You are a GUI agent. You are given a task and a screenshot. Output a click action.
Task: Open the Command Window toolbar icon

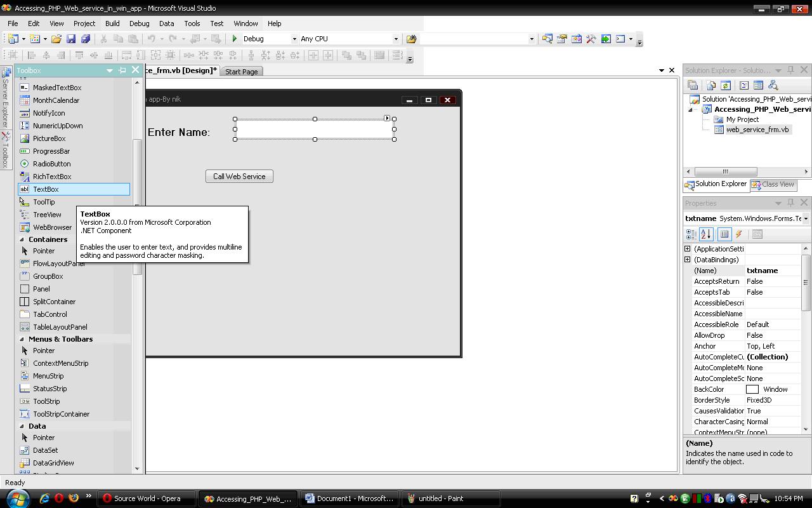point(620,39)
